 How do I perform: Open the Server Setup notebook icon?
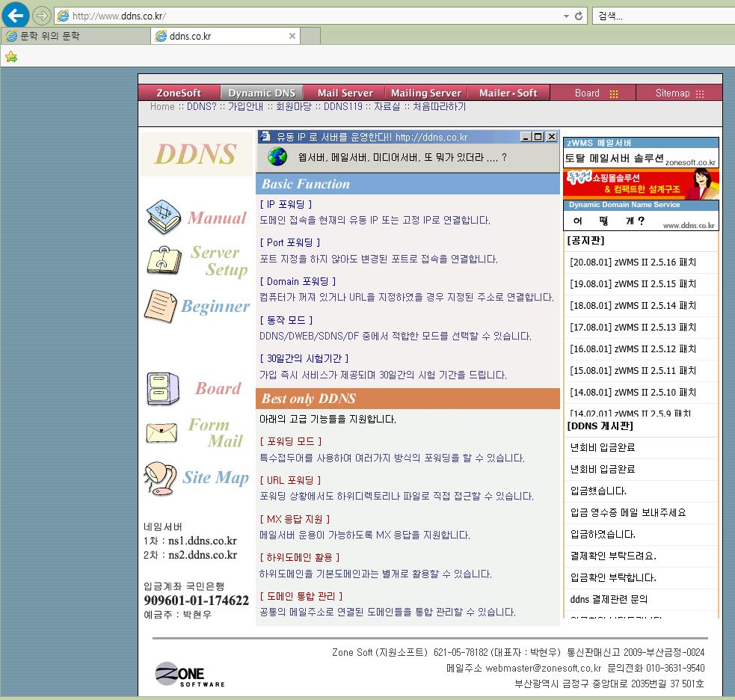(x=163, y=260)
